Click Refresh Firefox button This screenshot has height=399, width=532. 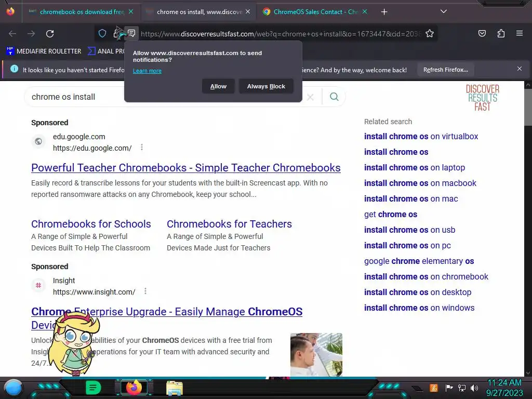(x=445, y=70)
